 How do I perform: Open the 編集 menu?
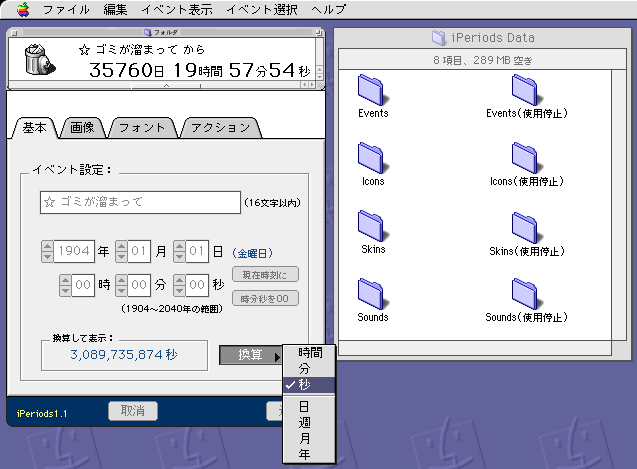pyautogui.click(x=115, y=9)
